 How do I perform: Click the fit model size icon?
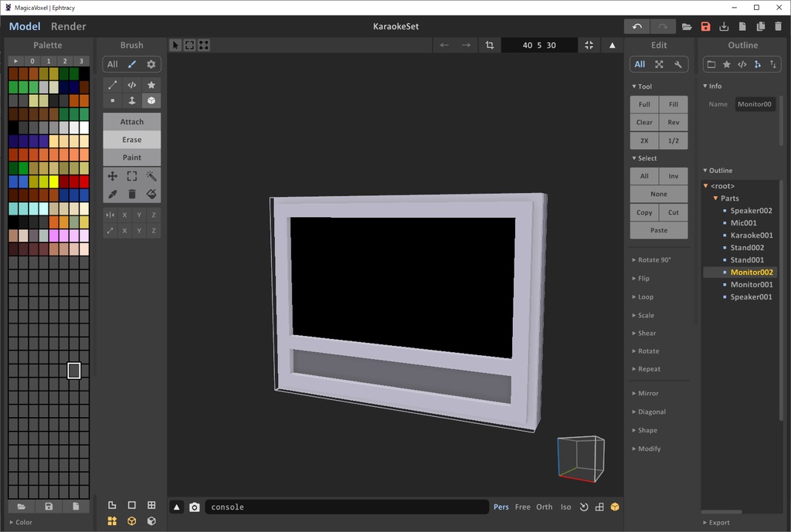589,46
